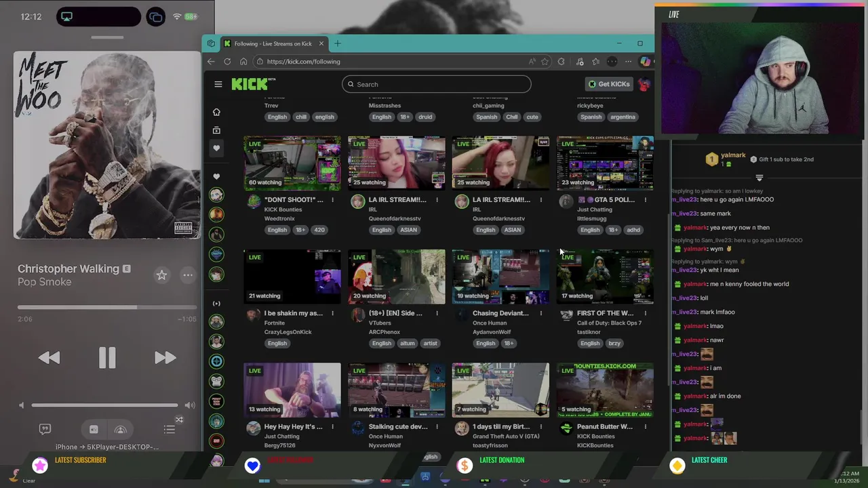Image resolution: width=868 pixels, height=488 pixels.
Task: Open the Queenofdarknesstv channel under second stream
Action: pos(395,218)
